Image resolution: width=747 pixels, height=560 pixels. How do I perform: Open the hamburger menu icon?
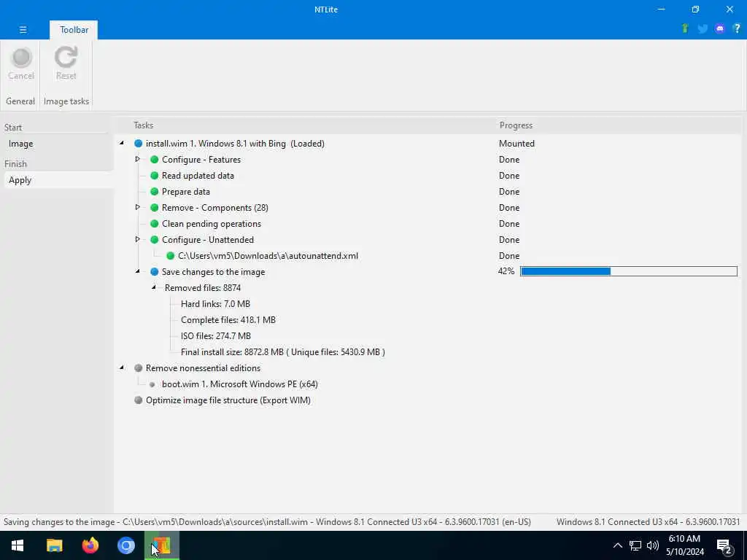(x=23, y=29)
